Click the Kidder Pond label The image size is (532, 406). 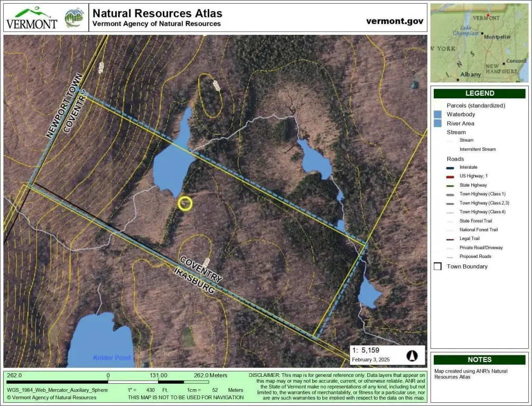click(x=112, y=357)
